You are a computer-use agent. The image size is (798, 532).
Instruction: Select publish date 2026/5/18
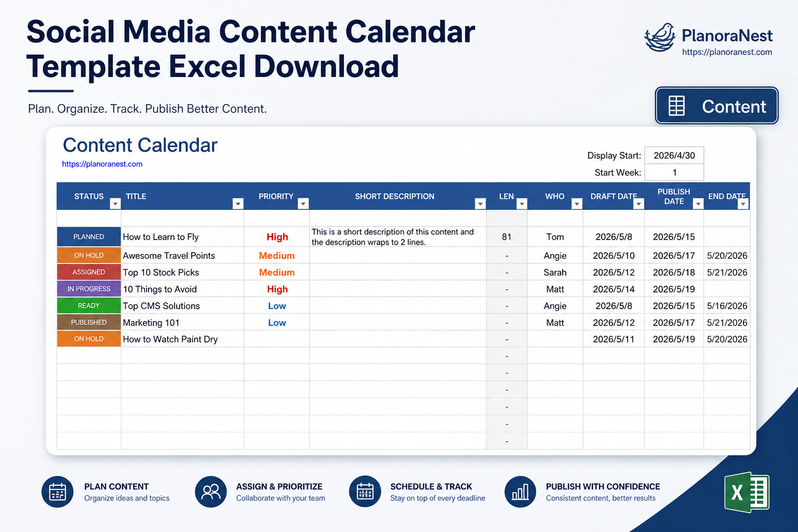point(674,272)
